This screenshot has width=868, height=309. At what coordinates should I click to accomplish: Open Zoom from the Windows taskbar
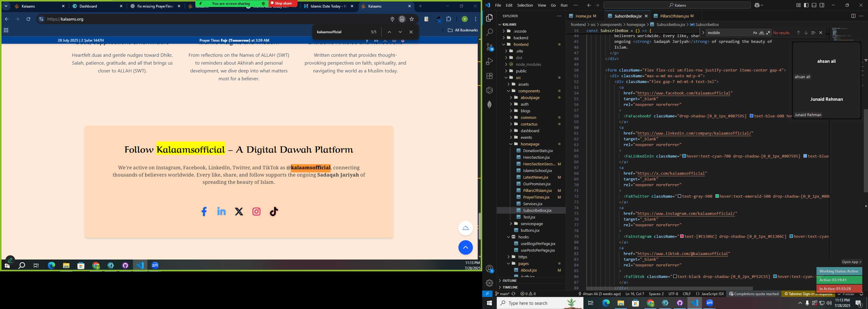[x=709, y=303]
